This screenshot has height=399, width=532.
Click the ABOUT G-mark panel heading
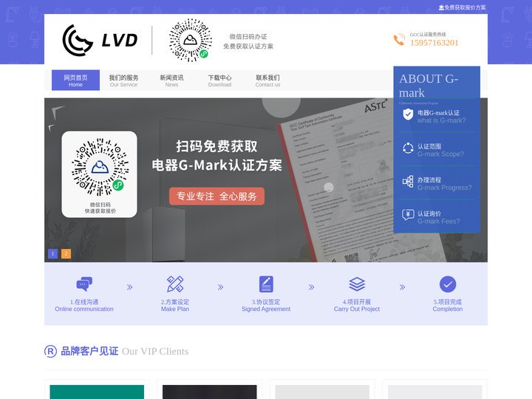click(429, 86)
